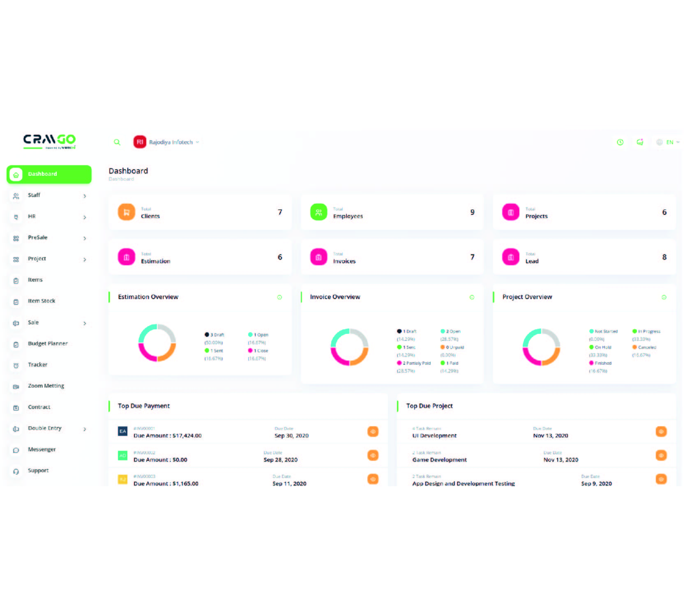The image size is (685, 616).
Task: Click the HR icon in sidebar
Action: pos(16,217)
